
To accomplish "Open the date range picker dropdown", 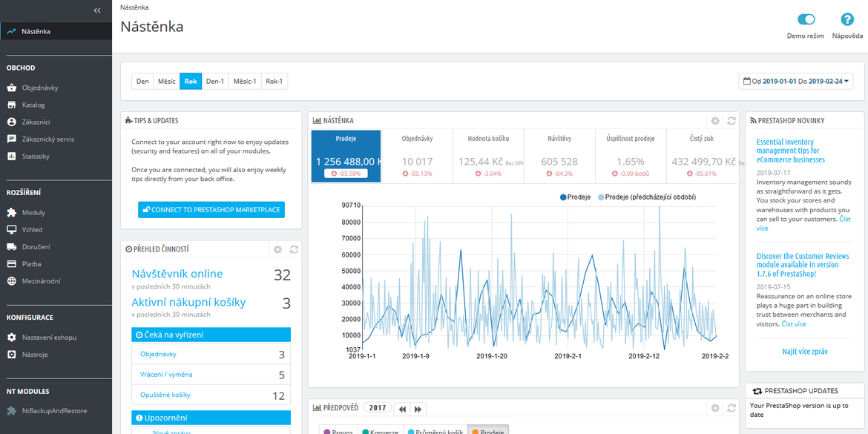I will 795,82.
